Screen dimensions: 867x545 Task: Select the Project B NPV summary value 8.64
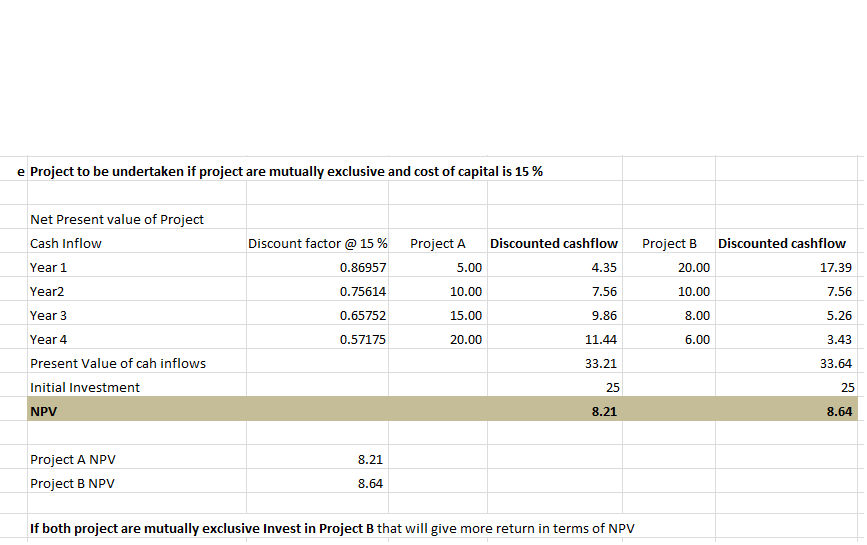pos(372,483)
